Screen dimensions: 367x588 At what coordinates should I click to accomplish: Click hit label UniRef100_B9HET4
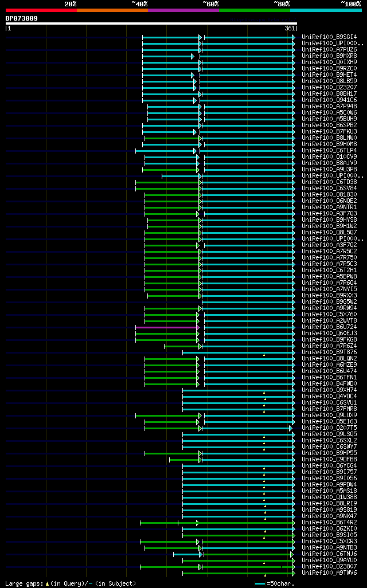pos(330,75)
